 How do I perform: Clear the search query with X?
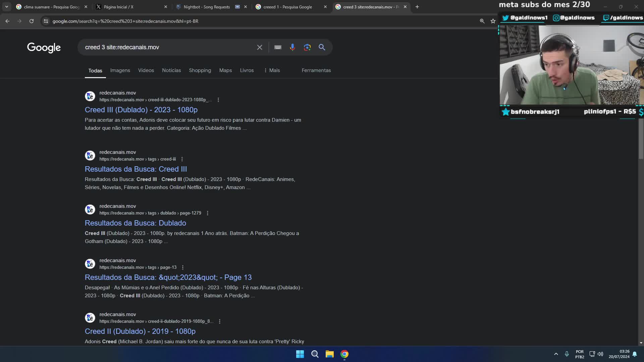click(x=260, y=47)
